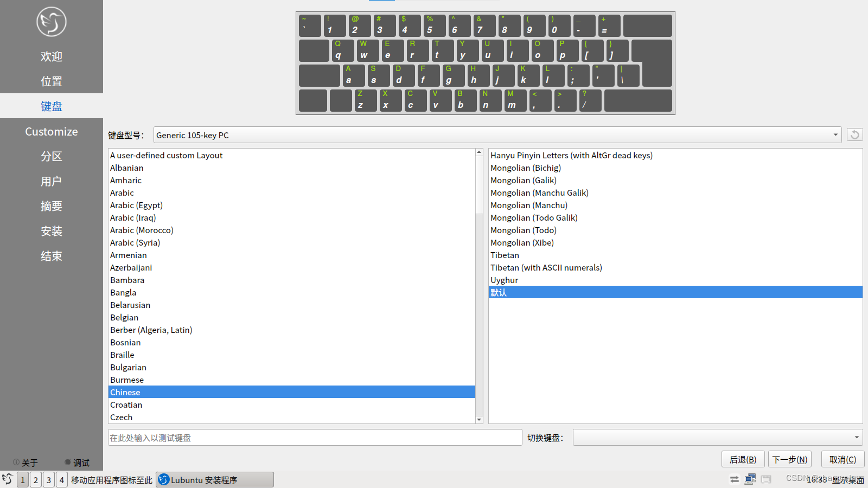Click the 1 key on keyboard preview
868x488 pixels.
[x=335, y=25]
